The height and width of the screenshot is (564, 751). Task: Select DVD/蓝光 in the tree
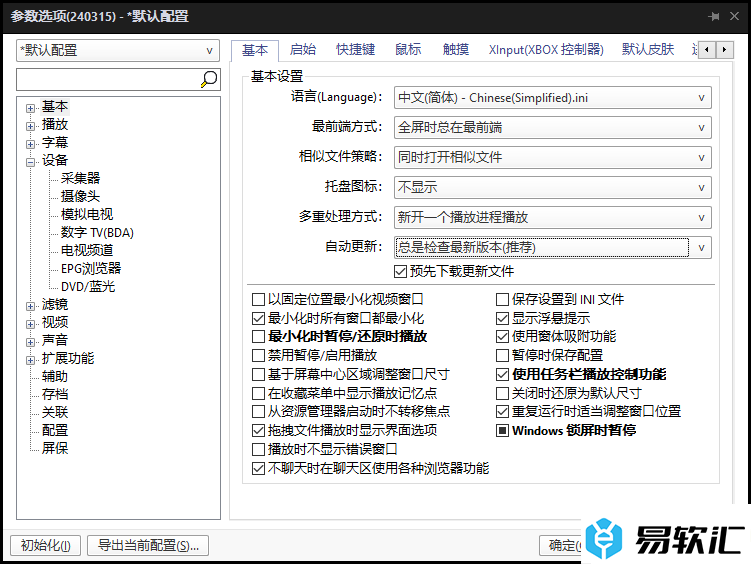coord(88,286)
